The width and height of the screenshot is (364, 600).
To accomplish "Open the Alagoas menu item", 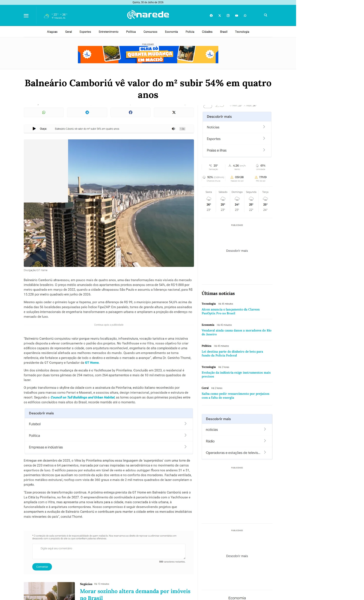I will (52, 32).
